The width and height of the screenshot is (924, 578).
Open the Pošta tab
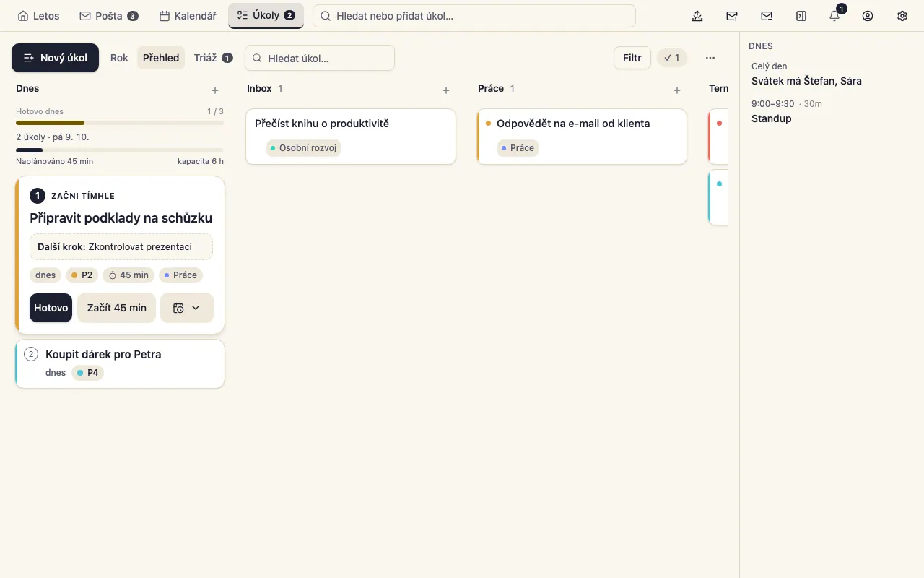tap(109, 16)
